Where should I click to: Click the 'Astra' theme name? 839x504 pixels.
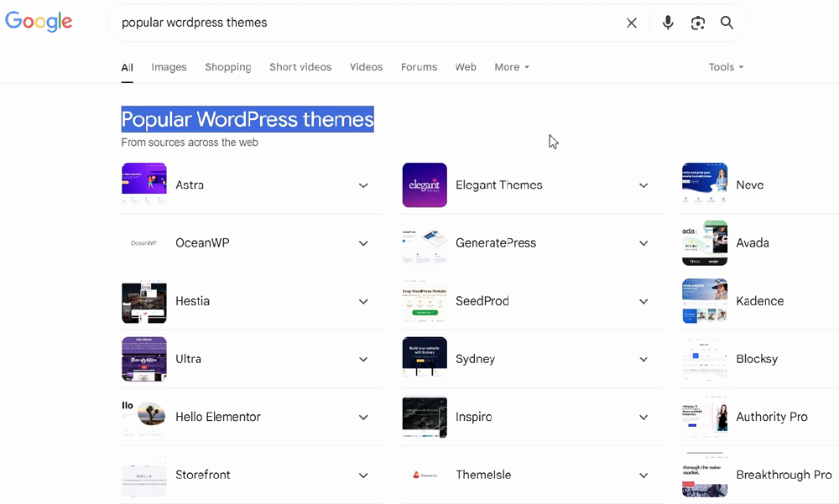tap(190, 185)
